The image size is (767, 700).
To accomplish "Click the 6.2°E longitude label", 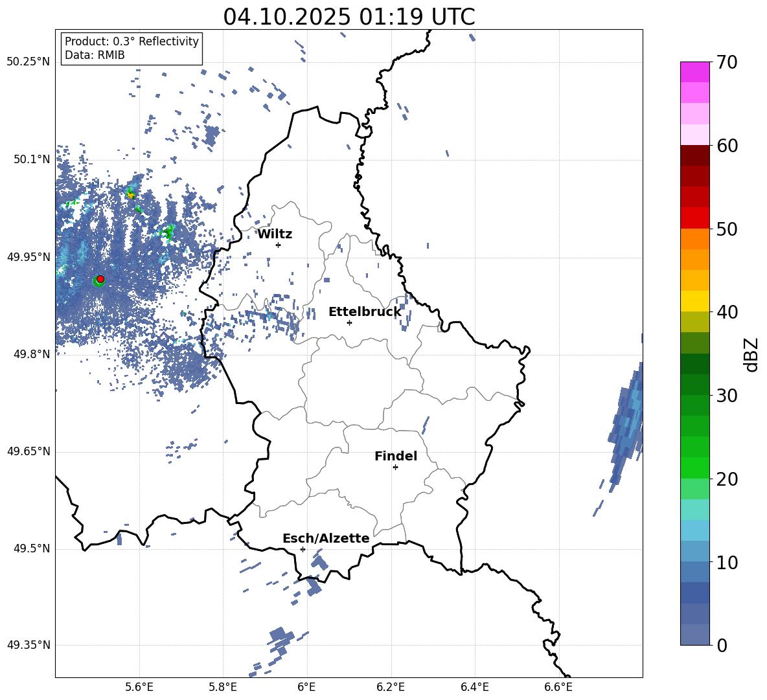I will (x=391, y=687).
